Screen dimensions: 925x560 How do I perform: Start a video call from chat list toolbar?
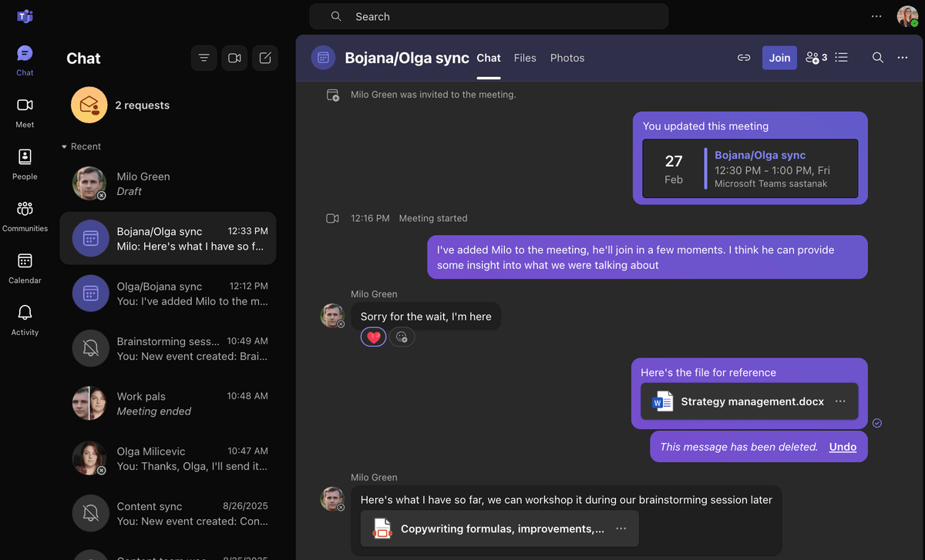tap(234, 58)
